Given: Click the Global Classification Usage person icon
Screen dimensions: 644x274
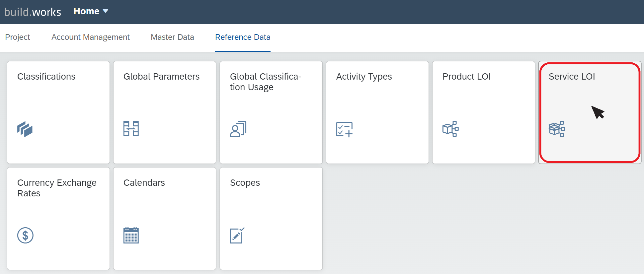Looking at the screenshot, I should pos(238,129).
